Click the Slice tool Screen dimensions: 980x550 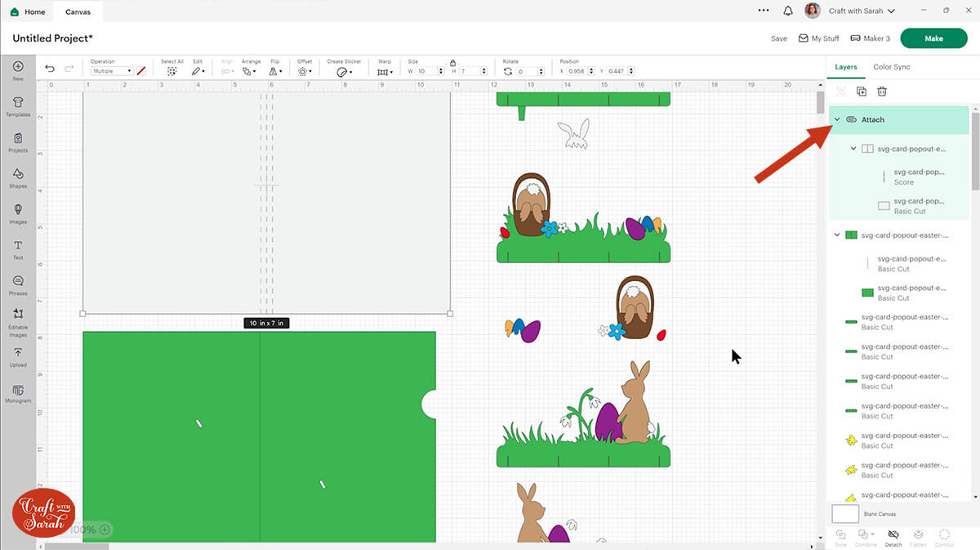[x=840, y=537]
